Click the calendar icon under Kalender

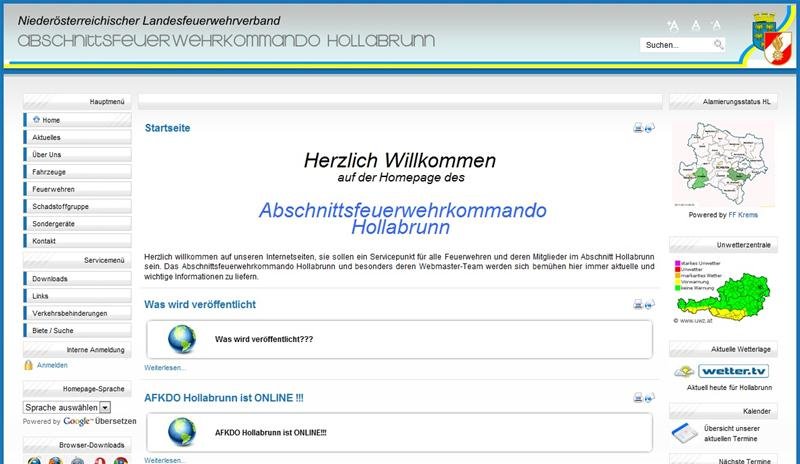681,432
